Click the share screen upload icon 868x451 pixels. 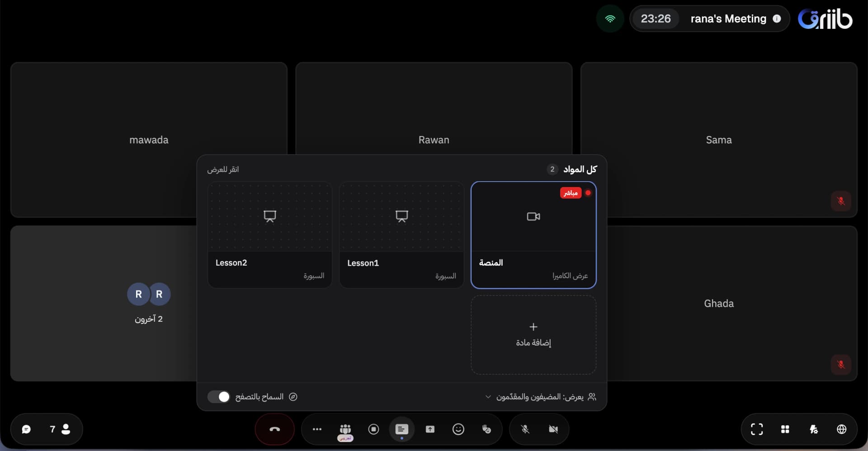click(430, 429)
